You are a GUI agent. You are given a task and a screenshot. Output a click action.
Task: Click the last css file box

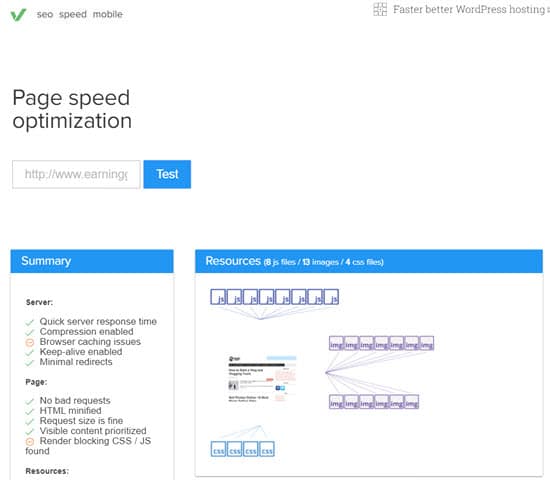(267, 449)
